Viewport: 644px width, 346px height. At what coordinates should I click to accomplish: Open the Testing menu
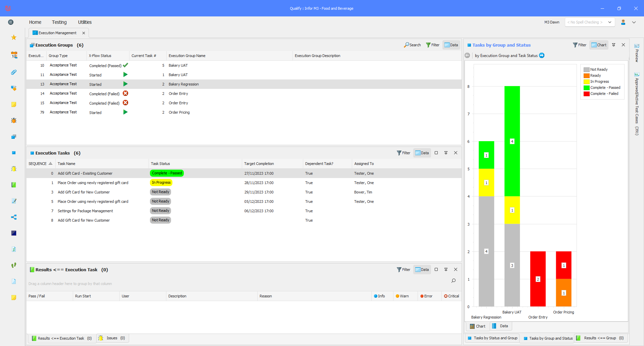59,22
